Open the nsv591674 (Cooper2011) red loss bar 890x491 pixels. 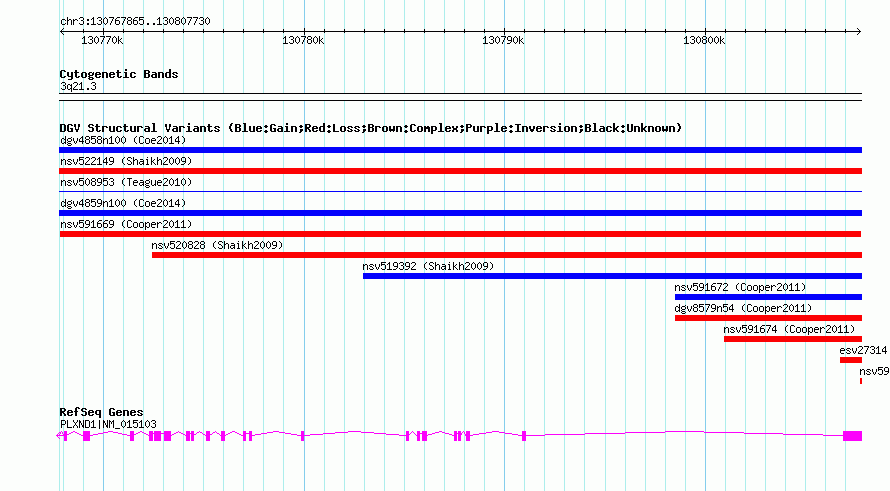[x=793, y=339]
